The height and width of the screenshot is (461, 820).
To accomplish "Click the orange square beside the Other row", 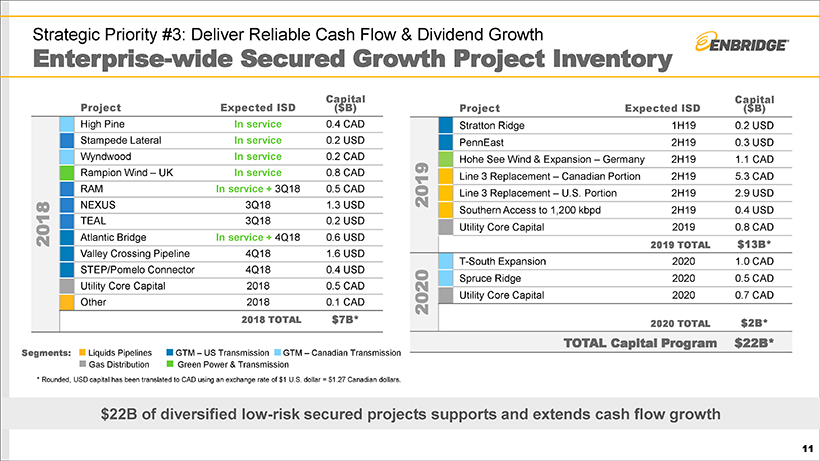I will tap(66, 302).
